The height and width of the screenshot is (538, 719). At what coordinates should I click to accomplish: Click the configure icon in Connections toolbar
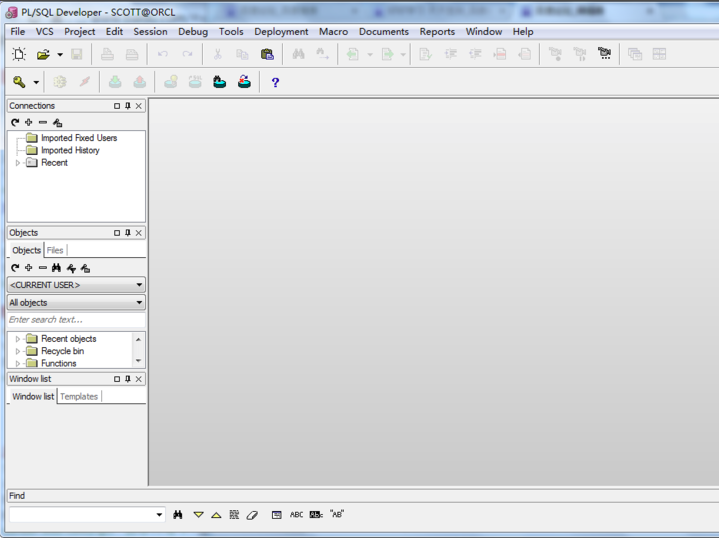coord(57,122)
